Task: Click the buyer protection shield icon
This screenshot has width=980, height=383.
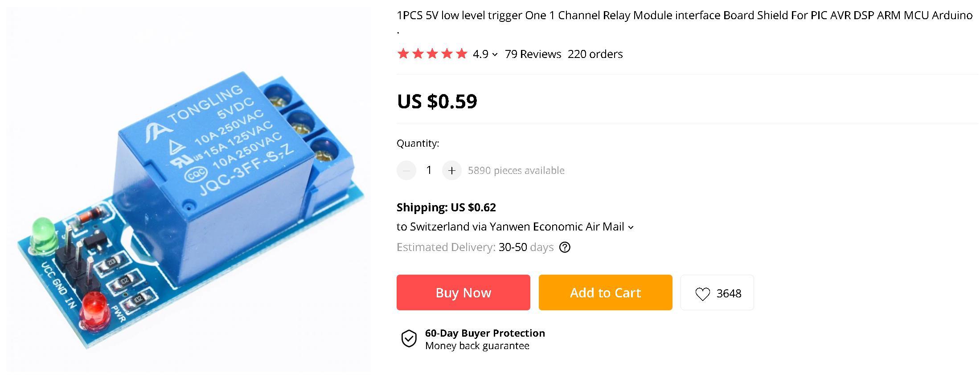Action: coord(409,339)
